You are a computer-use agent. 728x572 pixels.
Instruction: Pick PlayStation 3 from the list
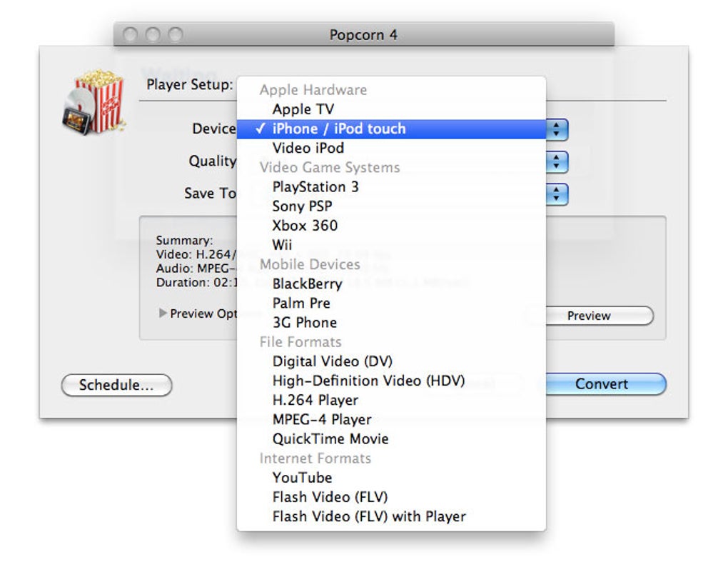tap(391, 187)
